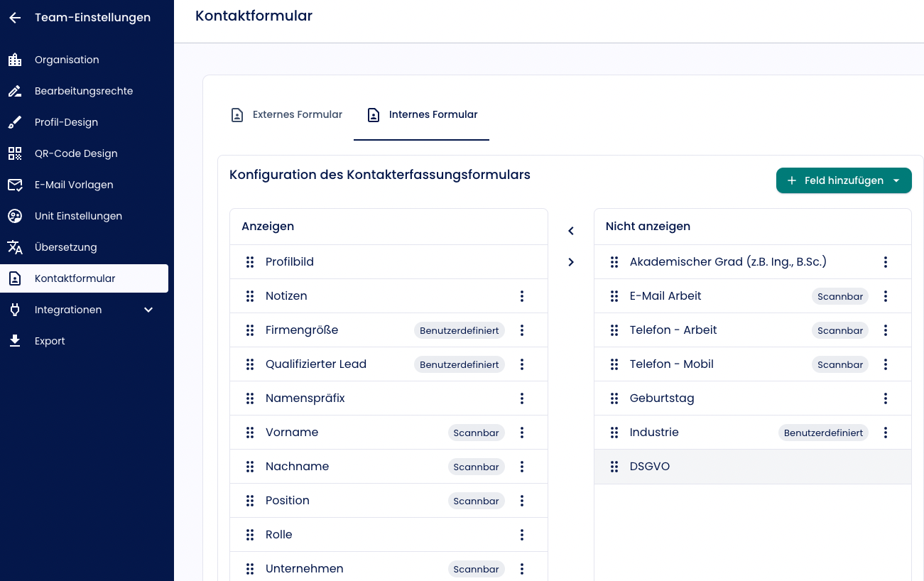Viewport: 924px width, 581px height.
Task: Open Organisation settings in sidebar
Action: [x=84, y=60]
